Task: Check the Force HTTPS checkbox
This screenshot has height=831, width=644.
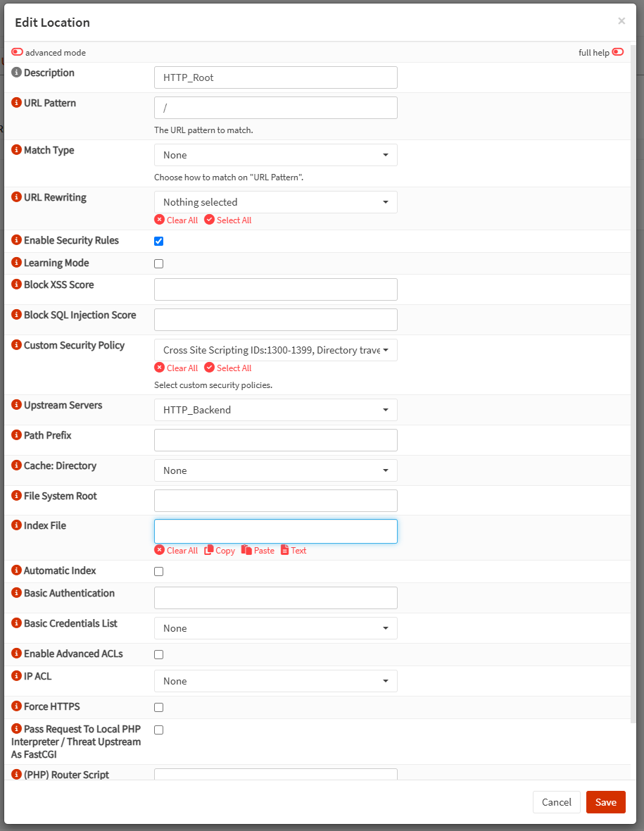Action: pos(159,707)
